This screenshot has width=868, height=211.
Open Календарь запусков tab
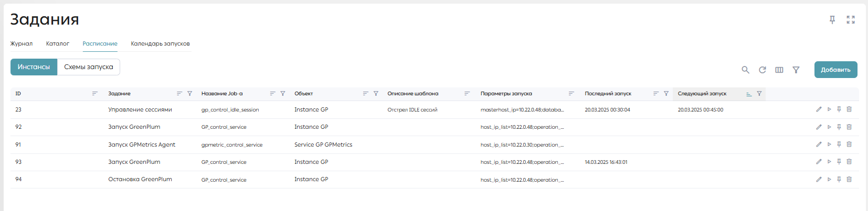pos(160,43)
